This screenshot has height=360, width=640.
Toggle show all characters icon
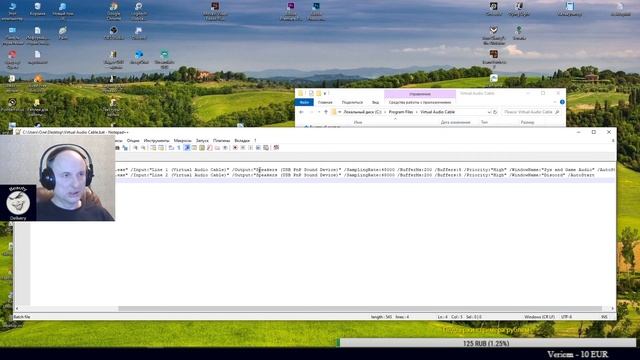coord(179,148)
